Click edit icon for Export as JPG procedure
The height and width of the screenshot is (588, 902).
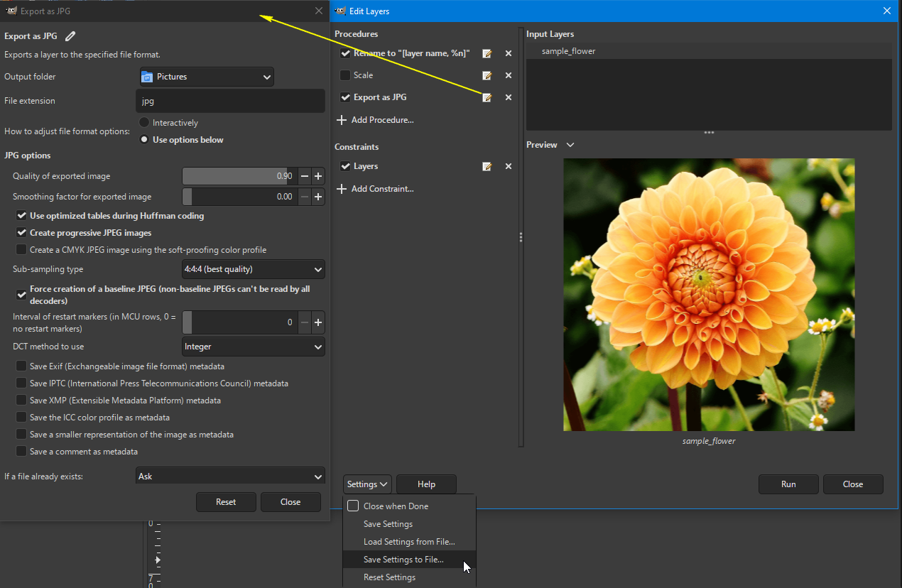(487, 97)
